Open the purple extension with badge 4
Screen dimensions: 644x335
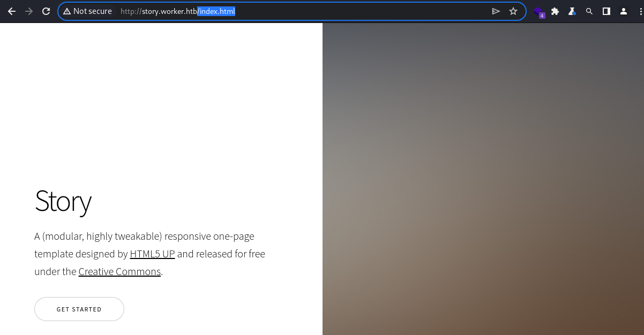pyautogui.click(x=539, y=12)
